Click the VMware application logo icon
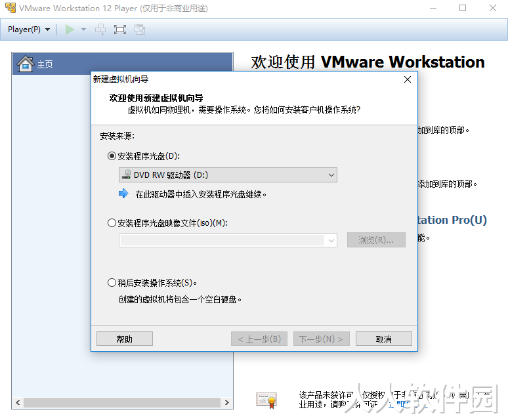The height and width of the screenshot is (420, 508). (11, 8)
